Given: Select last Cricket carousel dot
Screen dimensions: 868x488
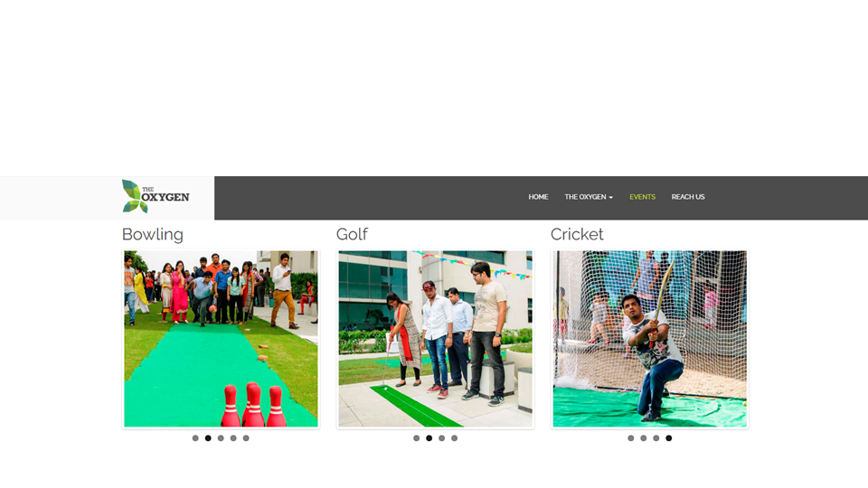Looking at the screenshot, I should point(669,438).
